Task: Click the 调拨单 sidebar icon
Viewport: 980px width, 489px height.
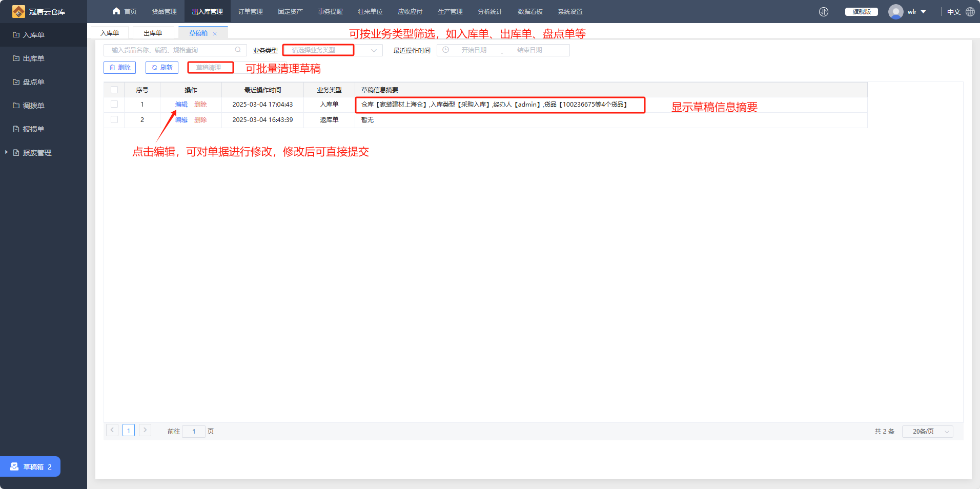Action: point(16,106)
